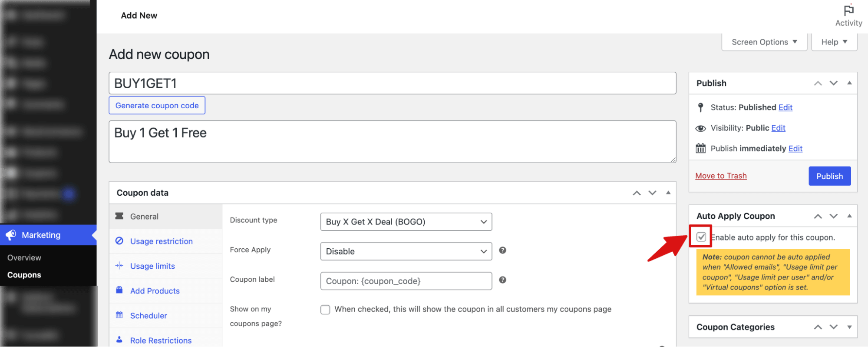
Task: Open the Discount type dropdown
Action: click(406, 222)
